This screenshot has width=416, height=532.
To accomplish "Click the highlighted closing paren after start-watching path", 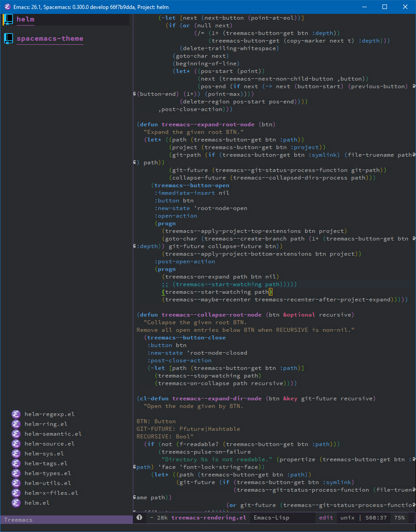I will point(271,292).
